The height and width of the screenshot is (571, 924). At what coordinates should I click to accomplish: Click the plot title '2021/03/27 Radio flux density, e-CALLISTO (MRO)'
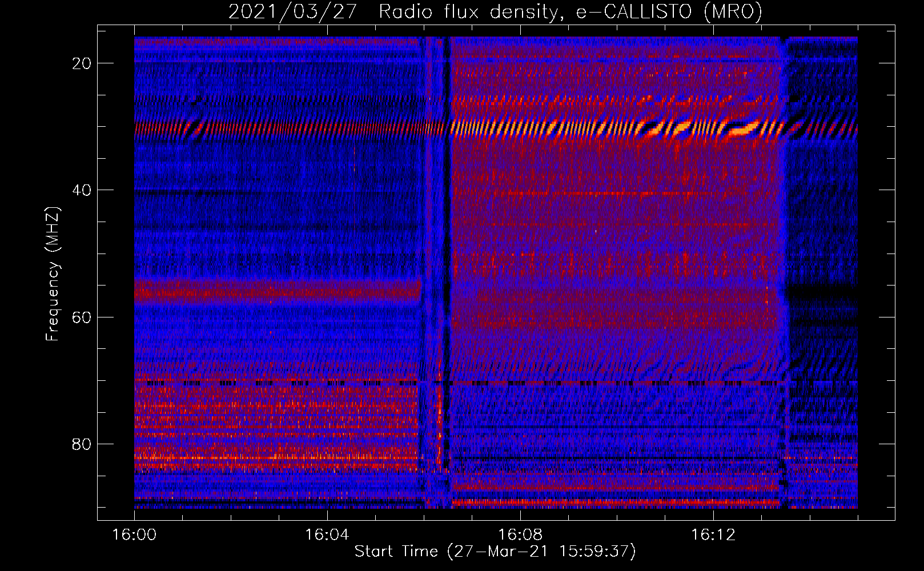pos(495,11)
